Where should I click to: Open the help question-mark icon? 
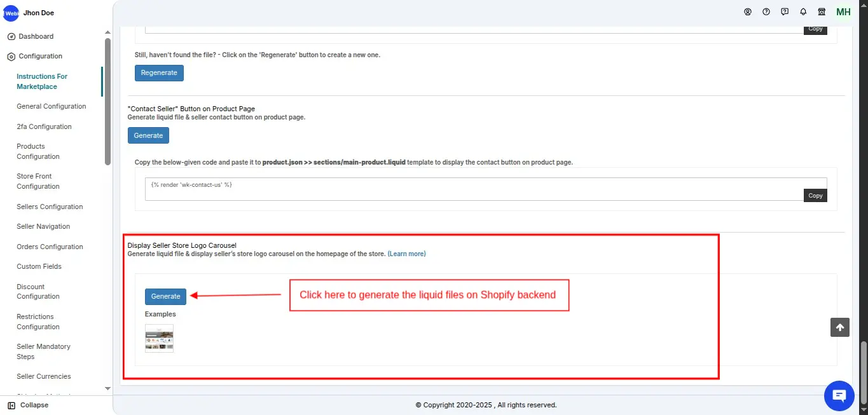[766, 11]
